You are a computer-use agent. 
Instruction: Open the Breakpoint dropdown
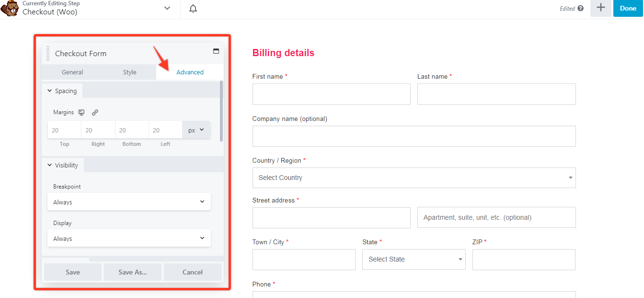(x=129, y=202)
